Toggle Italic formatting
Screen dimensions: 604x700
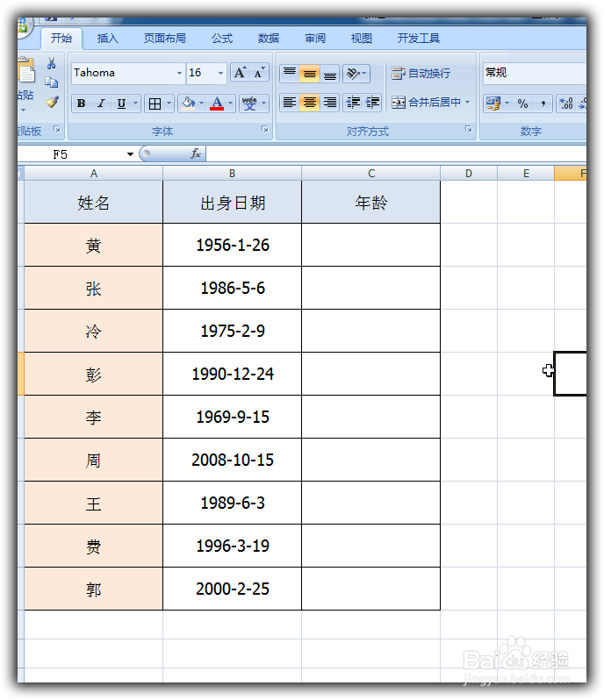pyautogui.click(x=102, y=104)
